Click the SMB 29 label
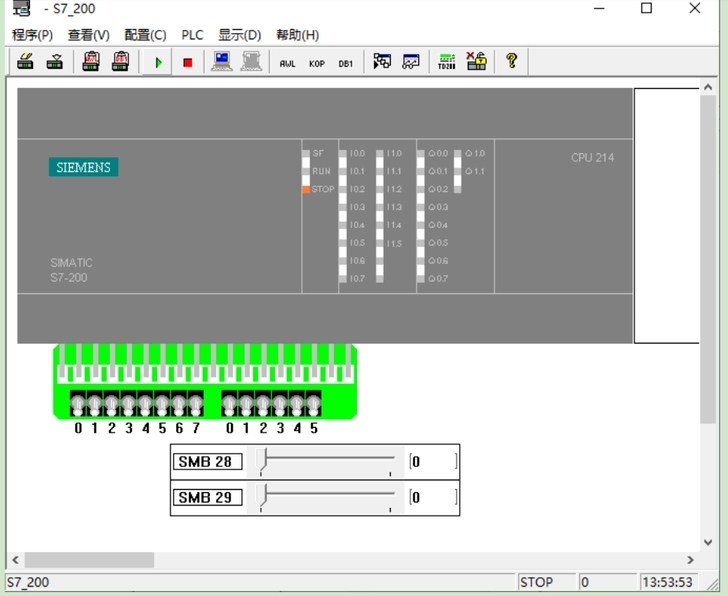The width and height of the screenshot is (728, 596). 208,498
